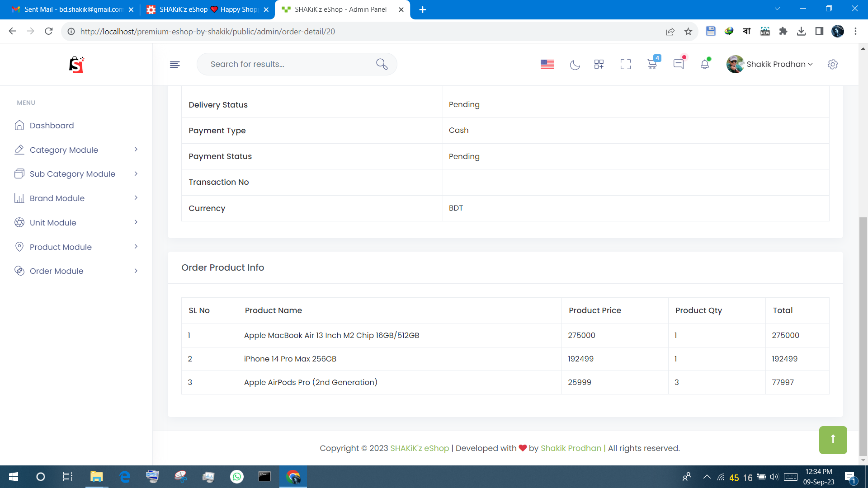Click the 77997 total value
Viewport: 868px width, 488px height.
pyautogui.click(x=783, y=382)
